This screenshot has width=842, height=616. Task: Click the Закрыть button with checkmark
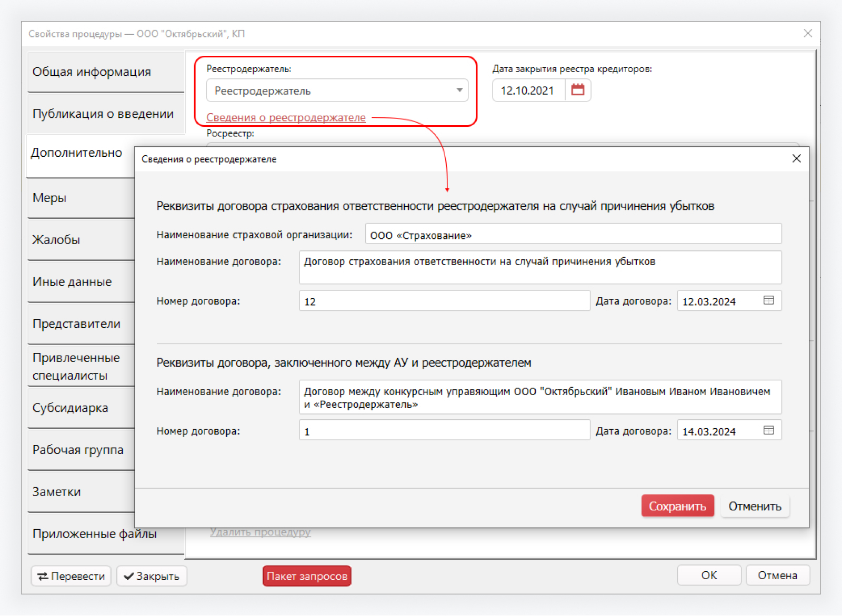click(x=152, y=576)
